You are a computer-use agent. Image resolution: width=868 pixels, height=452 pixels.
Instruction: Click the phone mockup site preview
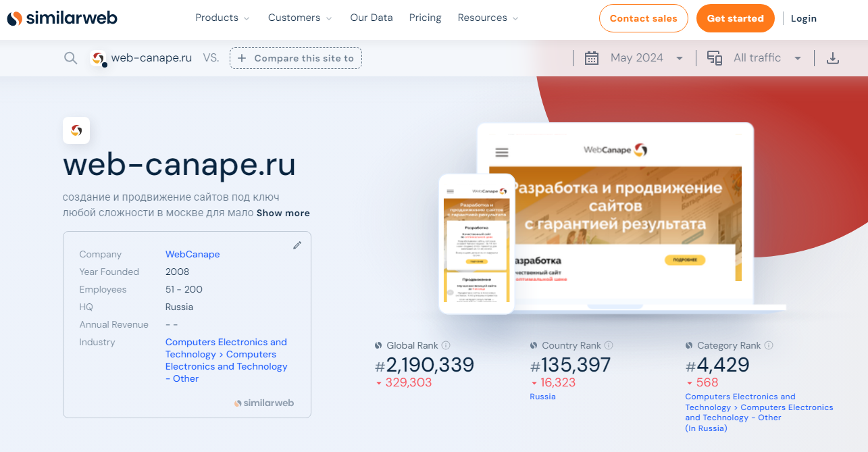click(x=477, y=244)
